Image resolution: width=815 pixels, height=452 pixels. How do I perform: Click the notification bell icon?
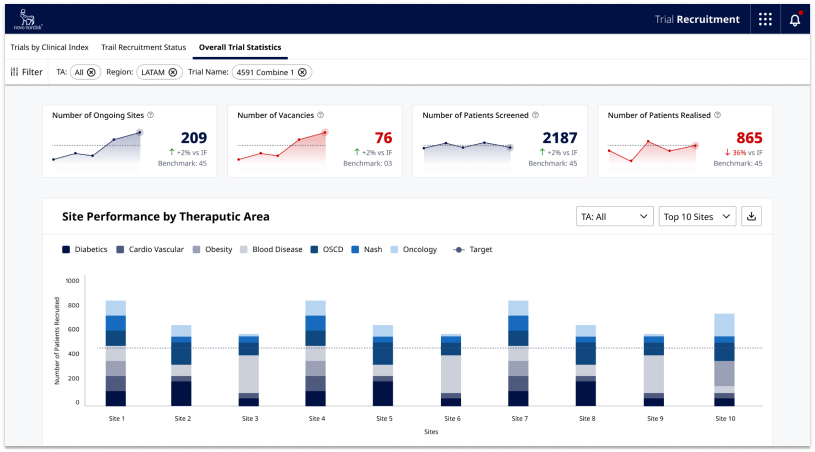(795, 19)
